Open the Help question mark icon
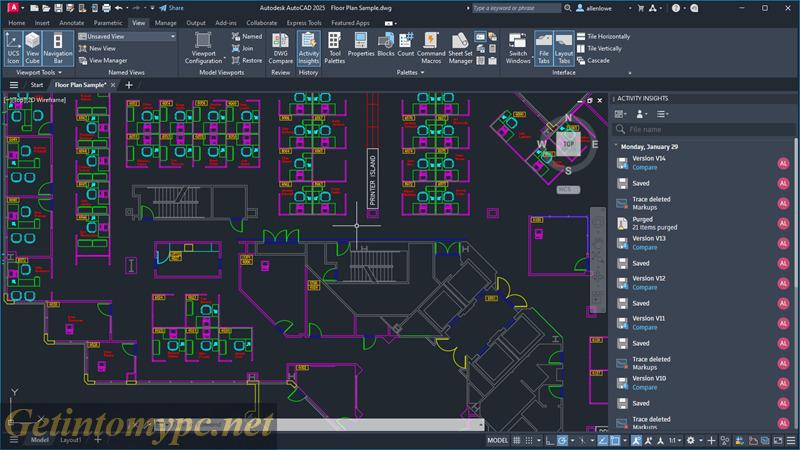Screen dimensions: 800x450 (676, 8)
